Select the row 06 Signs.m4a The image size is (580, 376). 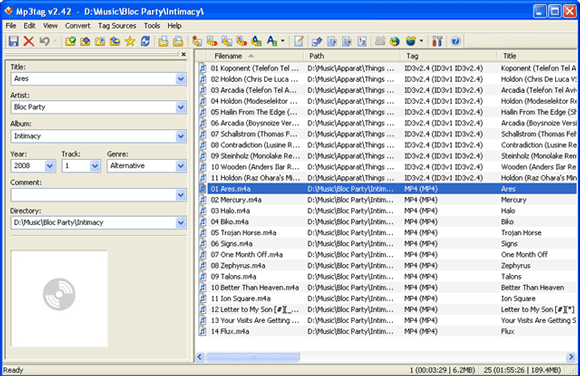pyautogui.click(x=387, y=244)
